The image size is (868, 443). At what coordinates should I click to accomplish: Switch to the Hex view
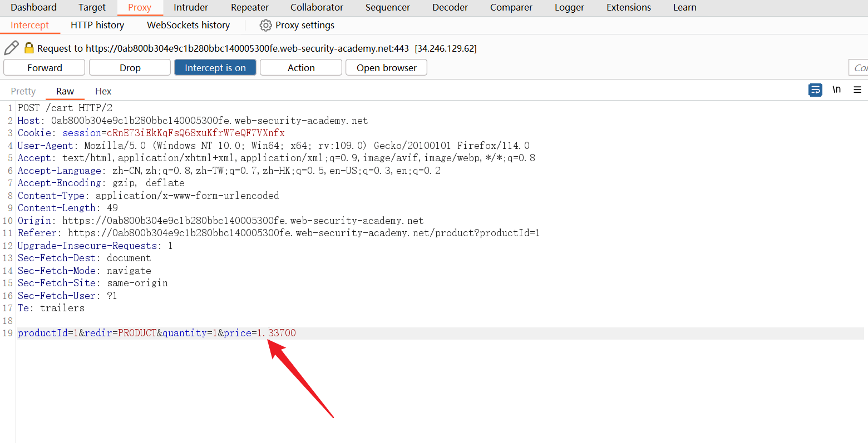pyautogui.click(x=103, y=91)
